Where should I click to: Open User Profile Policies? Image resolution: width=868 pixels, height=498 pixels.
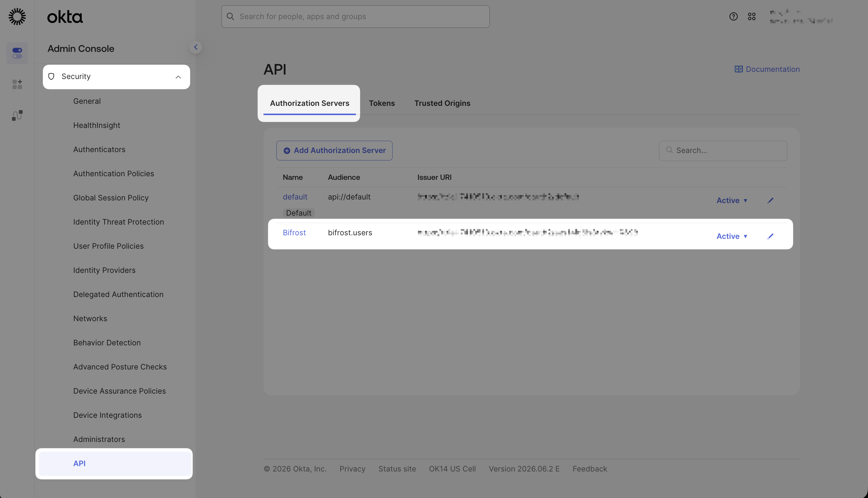[108, 246]
